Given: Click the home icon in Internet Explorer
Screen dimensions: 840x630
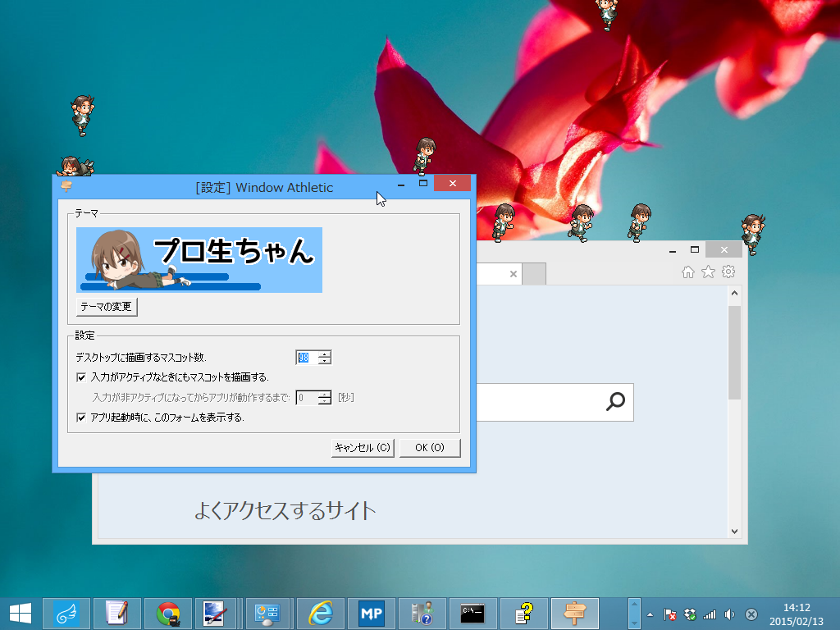Looking at the screenshot, I should click(688, 272).
